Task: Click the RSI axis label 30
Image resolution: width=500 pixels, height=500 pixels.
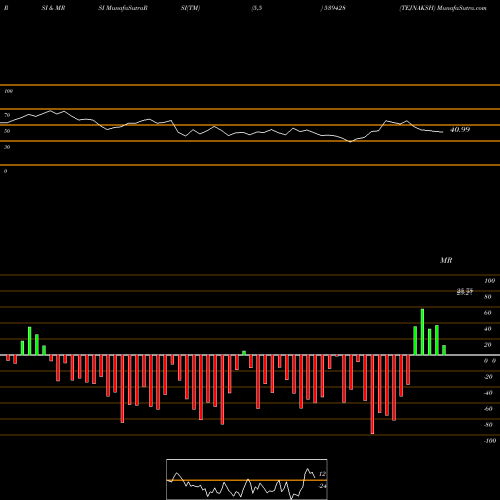Action: click(x=7, y=147)
